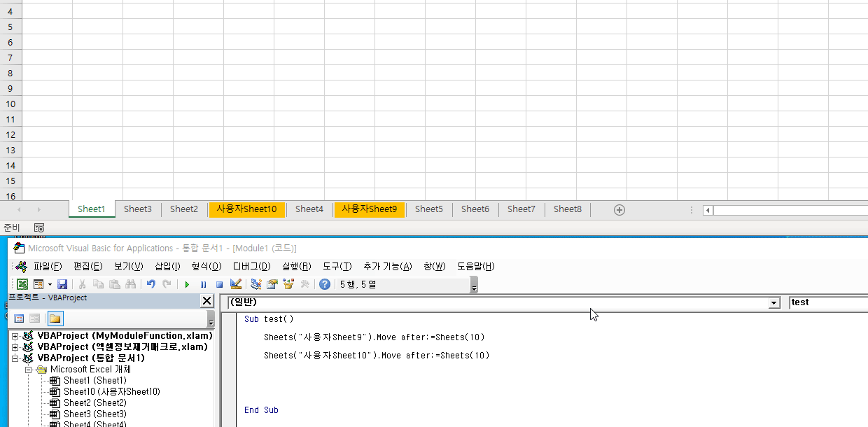
Task: Open the 창(W) menu
Action: coord(435,266)
